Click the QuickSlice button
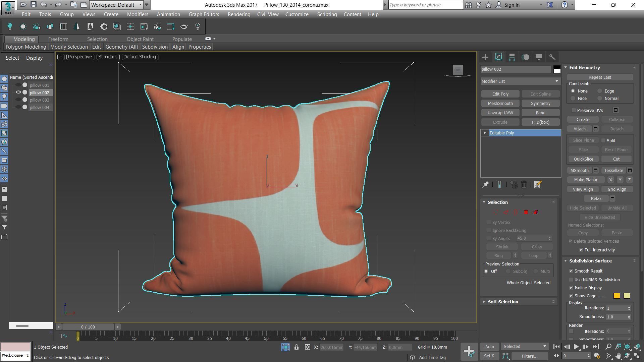Screen dimensions: 644x362 583,159
